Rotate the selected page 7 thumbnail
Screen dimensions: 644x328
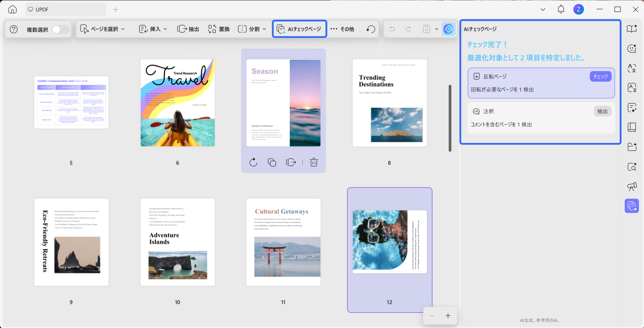[253, 163]
